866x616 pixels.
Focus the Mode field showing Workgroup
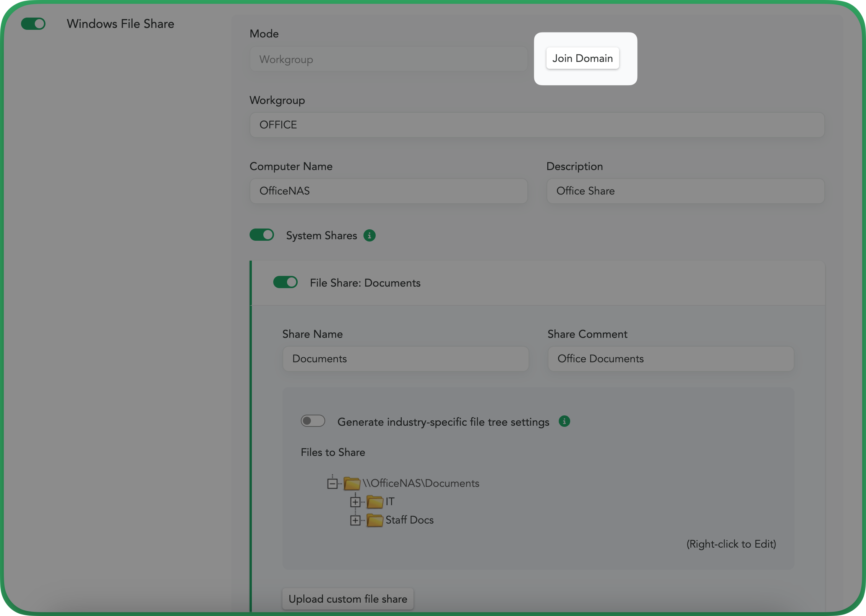click(x=389, y=59)
